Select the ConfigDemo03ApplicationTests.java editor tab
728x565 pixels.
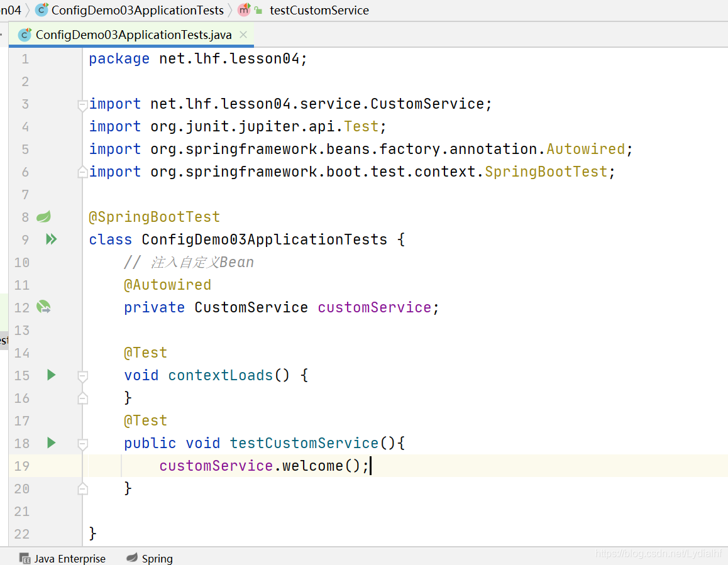pyautogui.click(x=133, y=35)
